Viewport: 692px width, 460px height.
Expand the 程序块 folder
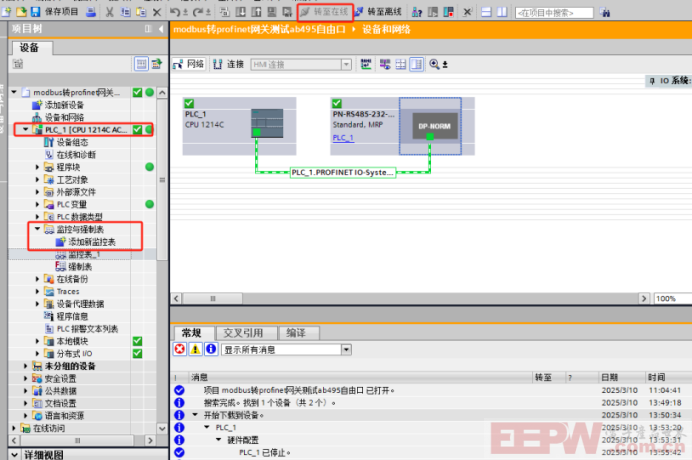pos(37,167)
